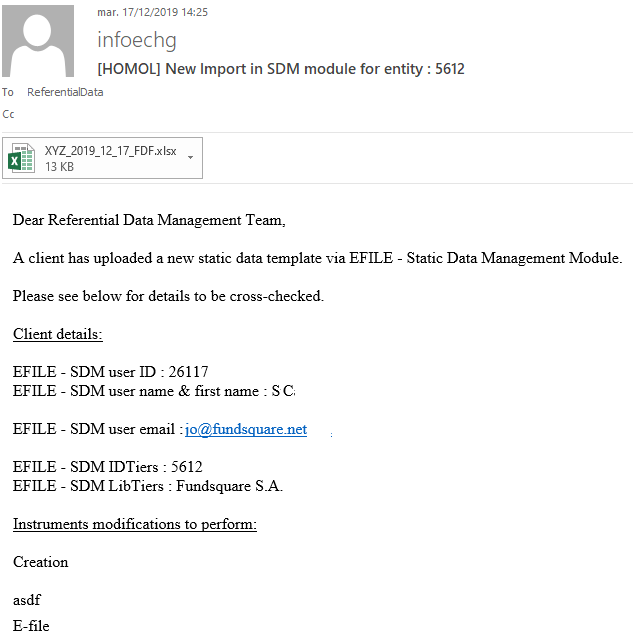
Task: Click the email subject line about SDM module
Action: click(280, 69)
